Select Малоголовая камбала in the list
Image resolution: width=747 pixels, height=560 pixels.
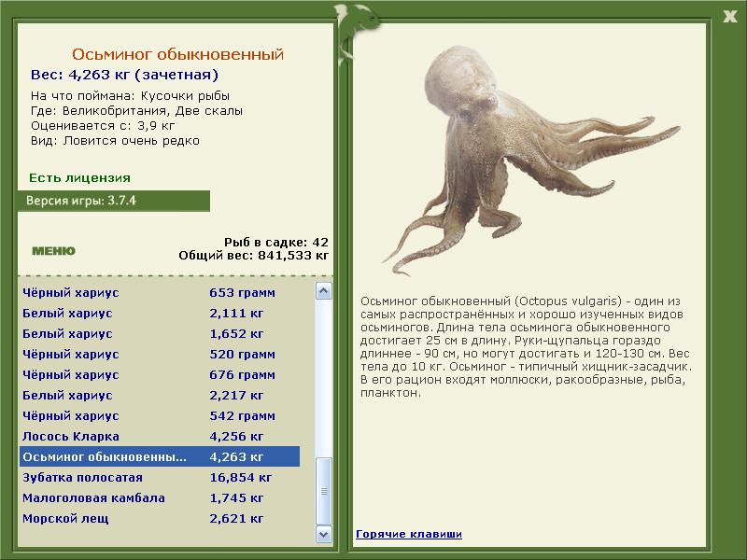(160, 497)
